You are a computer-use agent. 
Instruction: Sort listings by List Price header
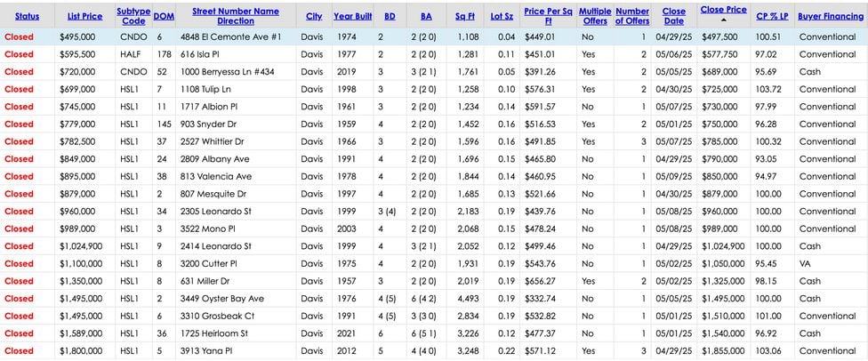(x=84, y=16)
